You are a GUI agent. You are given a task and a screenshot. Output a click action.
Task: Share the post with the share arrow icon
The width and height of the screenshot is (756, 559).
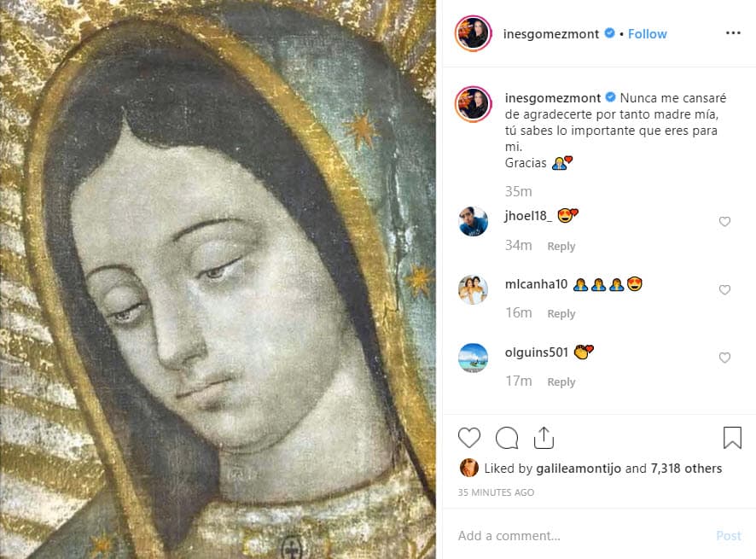pos(544,436)
